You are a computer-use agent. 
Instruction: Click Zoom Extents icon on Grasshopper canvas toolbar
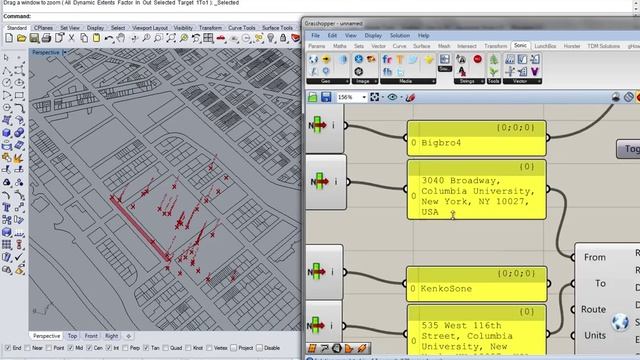374,97
